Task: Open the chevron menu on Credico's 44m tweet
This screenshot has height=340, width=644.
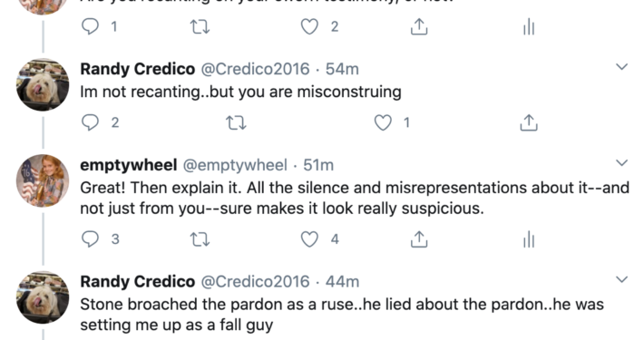Action: (x=622, y=279)
